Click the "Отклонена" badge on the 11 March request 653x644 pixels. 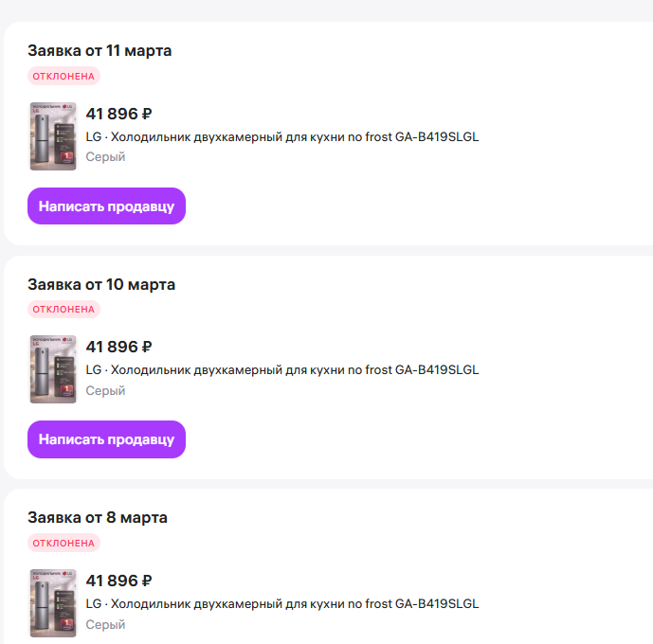coord(63,76)
